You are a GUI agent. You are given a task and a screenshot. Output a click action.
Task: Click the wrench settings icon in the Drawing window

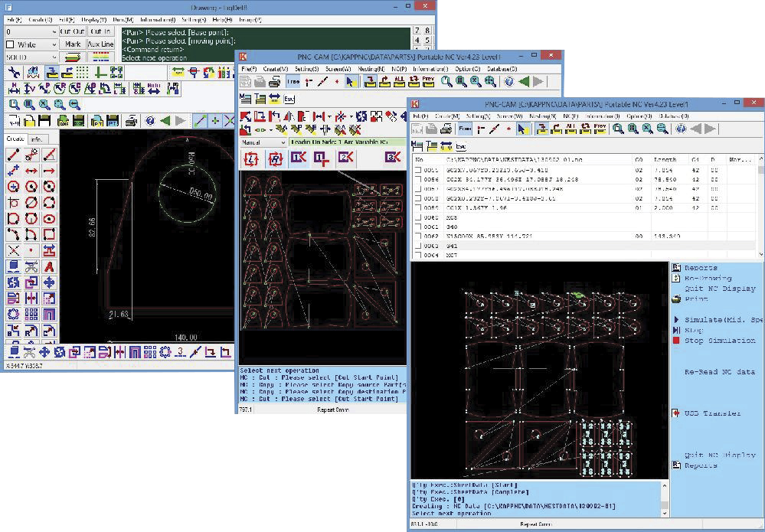[13, 73]
